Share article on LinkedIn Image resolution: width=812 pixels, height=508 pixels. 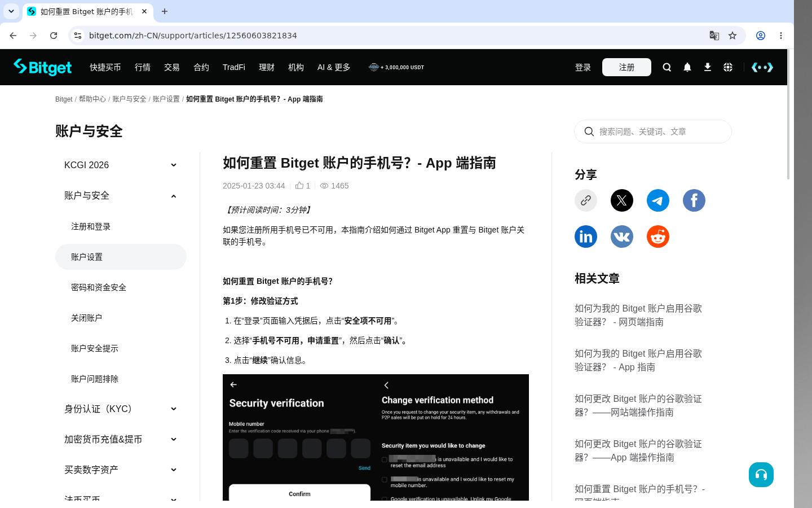[x=586, y=237]
